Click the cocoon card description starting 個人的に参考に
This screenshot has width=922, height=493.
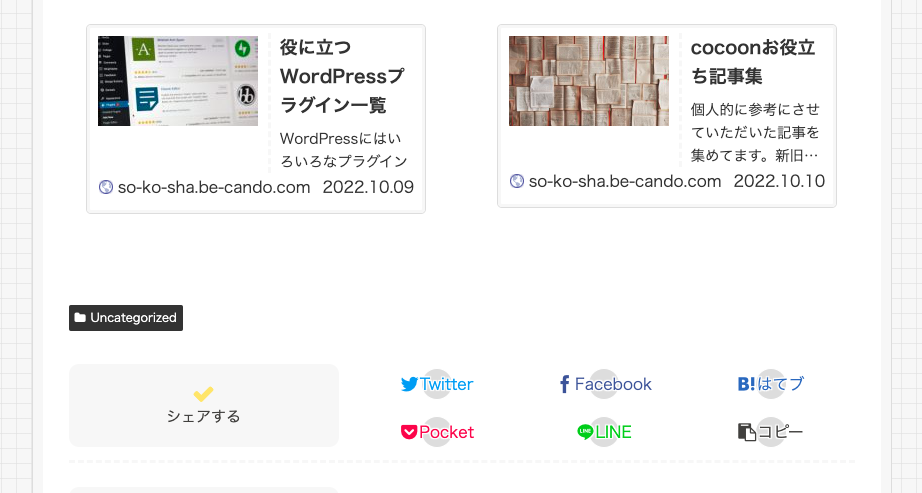tap(755, 132)
